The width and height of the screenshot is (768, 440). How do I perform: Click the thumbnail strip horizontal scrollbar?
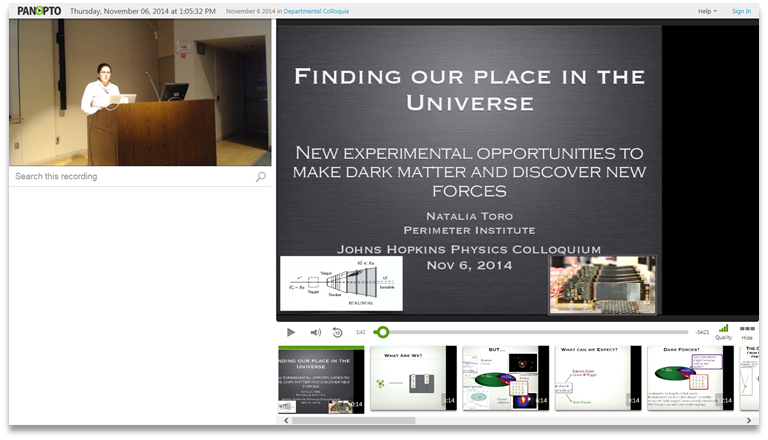point(354,420)
